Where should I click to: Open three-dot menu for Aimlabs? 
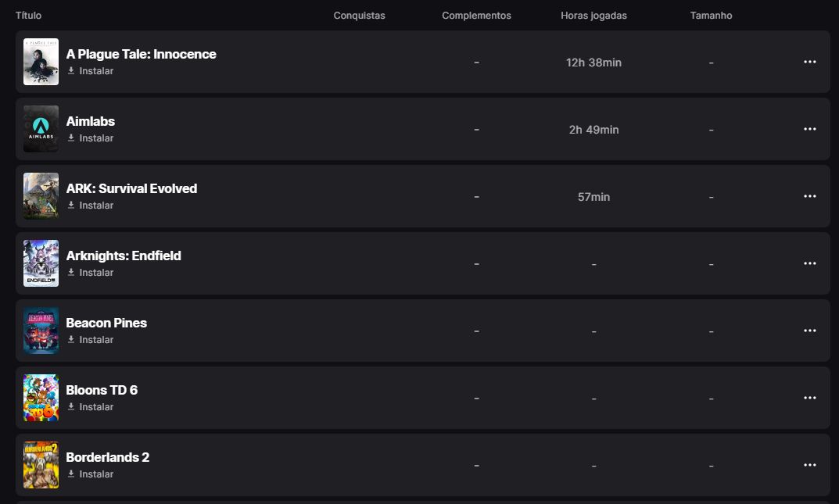pyautogui.click(x=809, y=130)
